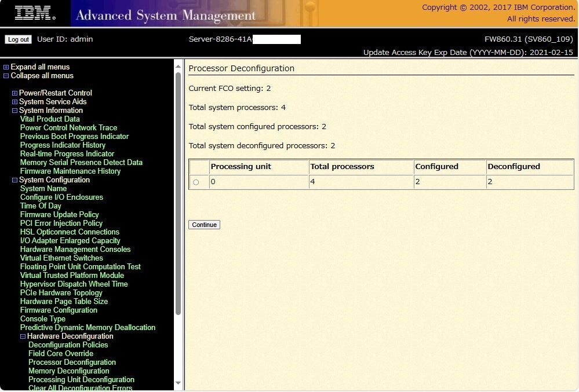This screenshot has width=579, height=392.
Task: Open the Field Core Override page
Action: (x=60, y=354)
